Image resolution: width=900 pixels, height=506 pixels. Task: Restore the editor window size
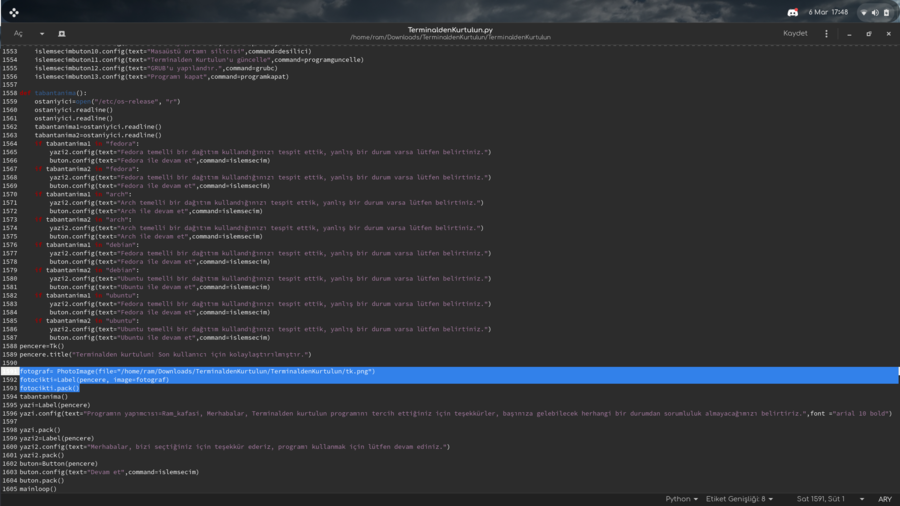click(869, 34)
